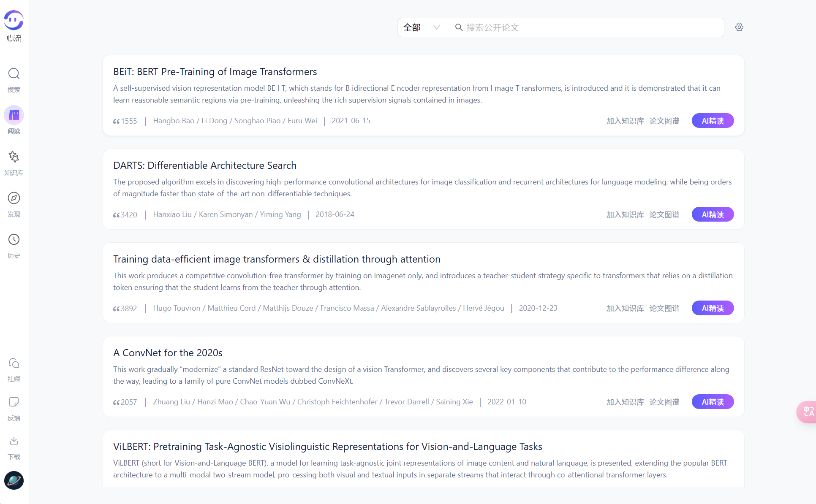Open the 反馈 feedback icon
The image size is (816, 504).
click(14, 402)
